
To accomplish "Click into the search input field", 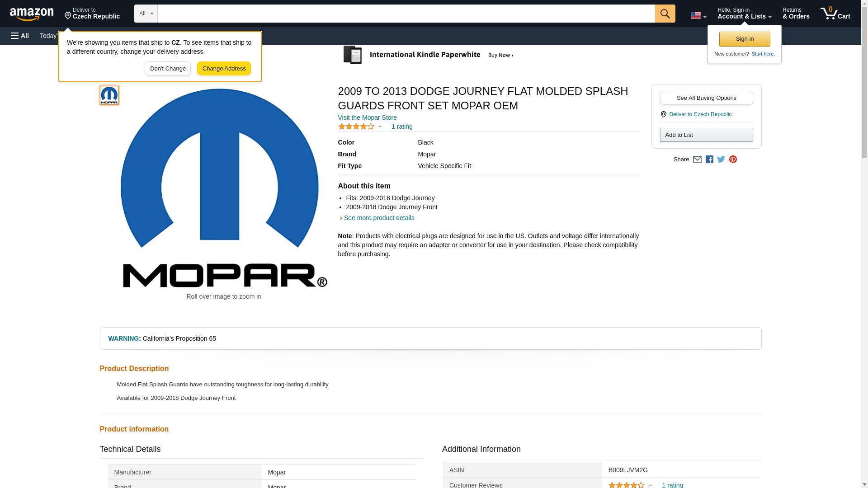I will pos(406,14).
